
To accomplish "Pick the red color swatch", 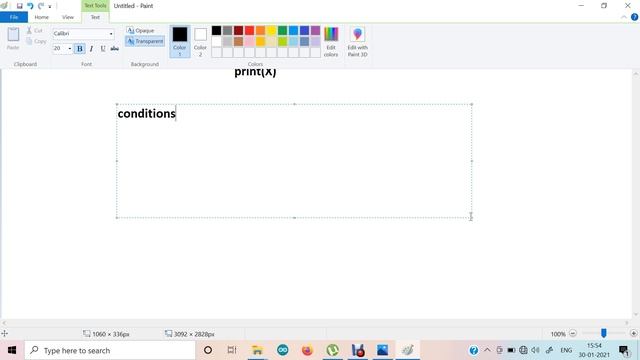I will pyautogui.click(x=249, y=30).
